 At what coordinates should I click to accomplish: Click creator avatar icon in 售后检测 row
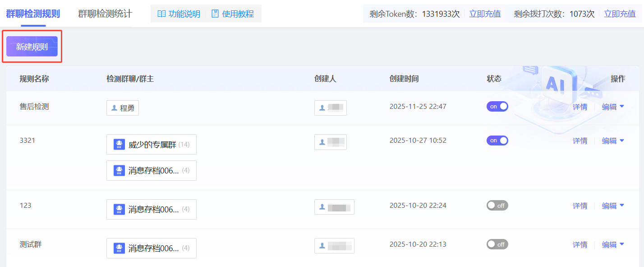click(x=322, y=108)
